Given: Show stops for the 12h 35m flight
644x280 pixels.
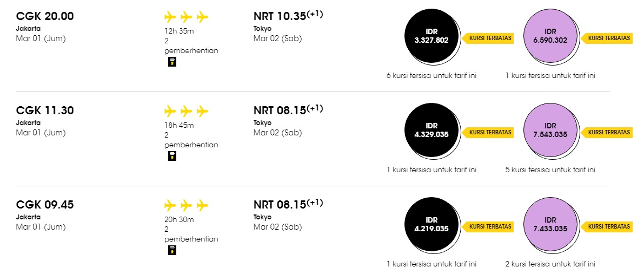Looking at the screenshot, I should pos(191,45).
